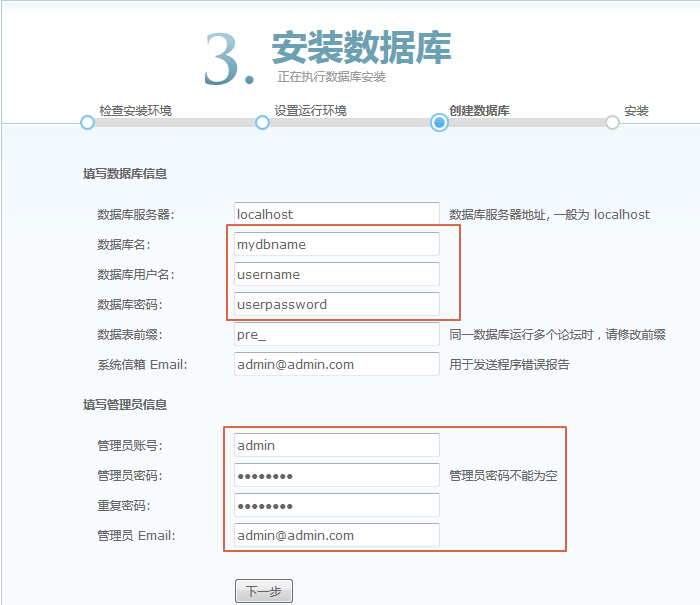700x605 pixels.
Task: Click the 管理员 Email: label
Action: pyautogui.click(x=136, y=535)
